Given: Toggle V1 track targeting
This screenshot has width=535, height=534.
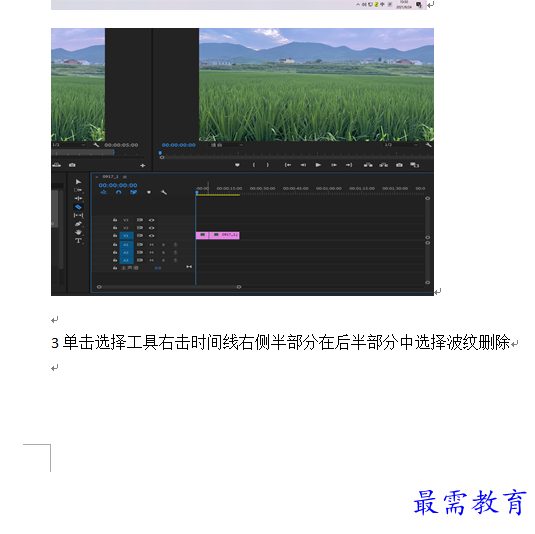Looking at the screenshot, I should 126,235.
